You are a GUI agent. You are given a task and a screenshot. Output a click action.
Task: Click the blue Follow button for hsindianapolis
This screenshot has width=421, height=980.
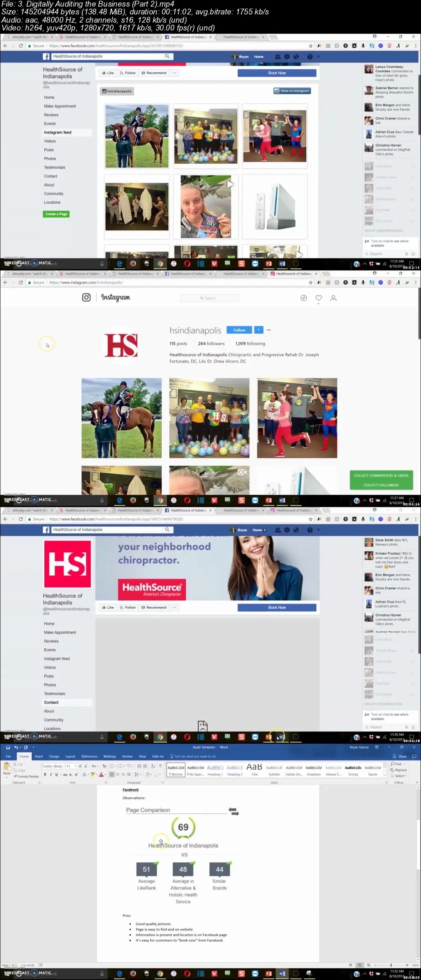pyautogui.click(x=239, y=330)
